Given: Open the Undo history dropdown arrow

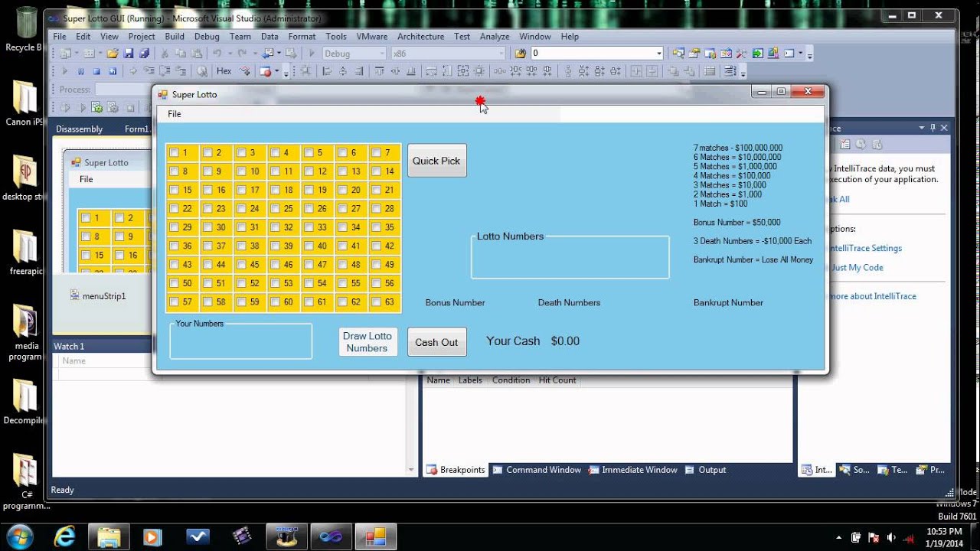Looking at the screenshot, I should point(229,54).
